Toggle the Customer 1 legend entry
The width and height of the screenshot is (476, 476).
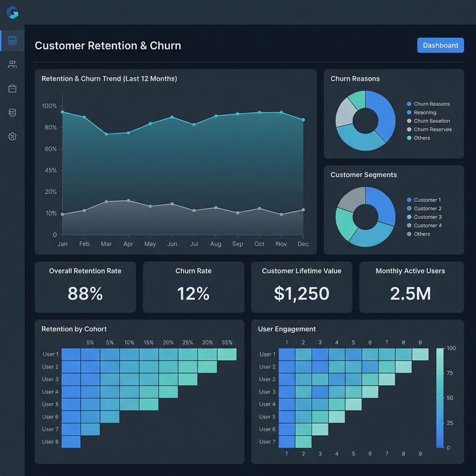[427, 200]
